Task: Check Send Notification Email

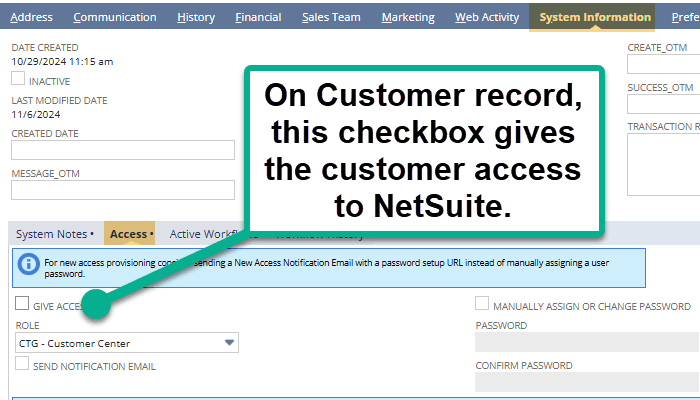Action: [22, 363]
